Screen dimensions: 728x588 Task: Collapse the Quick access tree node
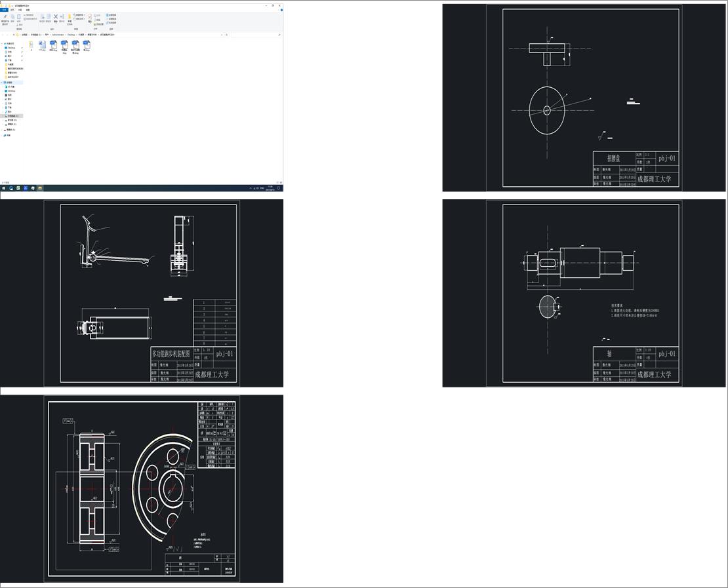pyautogui.click(x=2, y=44)
